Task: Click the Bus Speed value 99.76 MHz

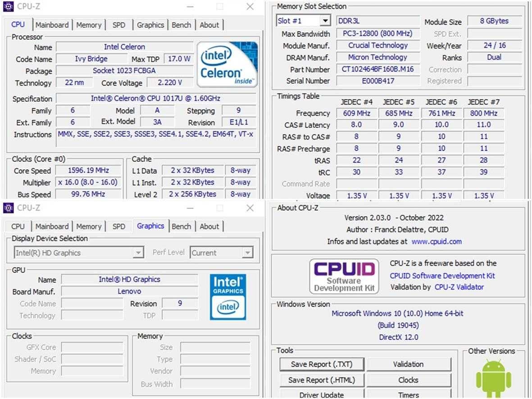Action: click(88, 194)
